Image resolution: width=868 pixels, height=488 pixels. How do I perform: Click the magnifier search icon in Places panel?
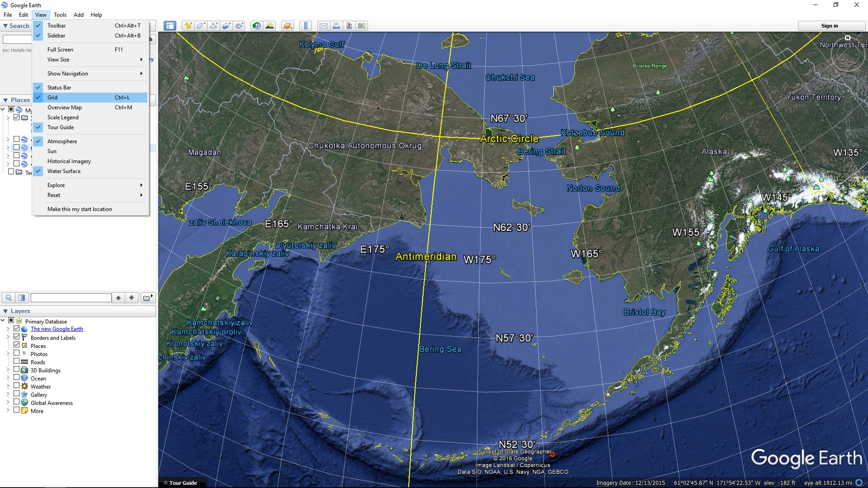(x=9, y=298)
